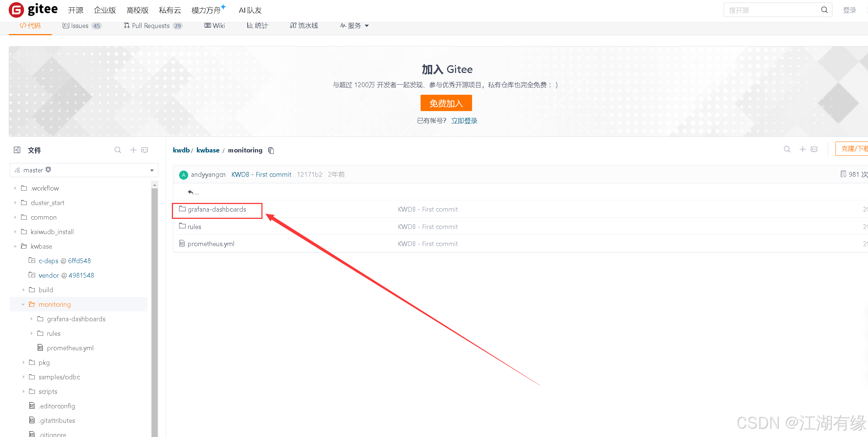Expand the rules folder in sidebar tree
This screenshot has height=437, width=868.
tap(32, 333)
